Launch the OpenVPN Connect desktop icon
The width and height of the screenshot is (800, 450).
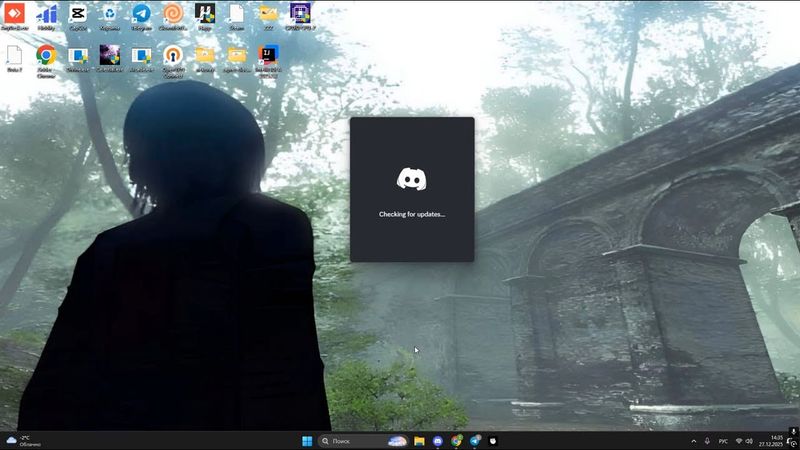(x=173, y=55)
